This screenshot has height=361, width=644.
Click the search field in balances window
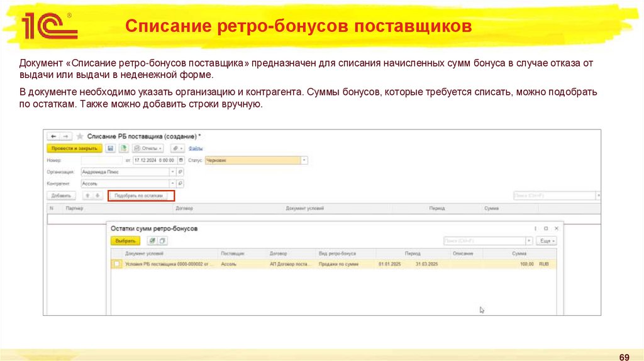point(485,241)
